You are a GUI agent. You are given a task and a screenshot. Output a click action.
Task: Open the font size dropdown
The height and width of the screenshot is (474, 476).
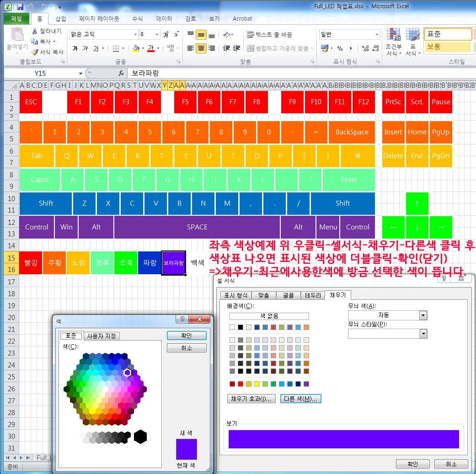pos(157,35)
